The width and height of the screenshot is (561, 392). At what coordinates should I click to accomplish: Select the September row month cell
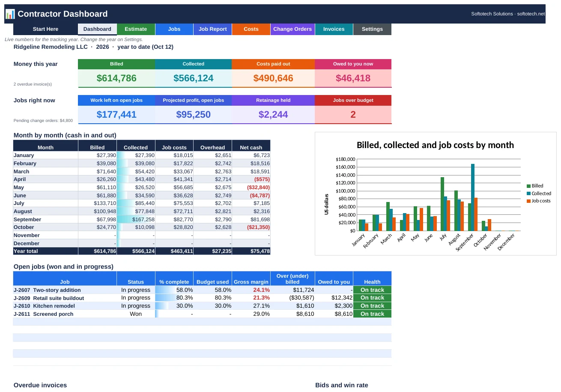tap(45, 220)
